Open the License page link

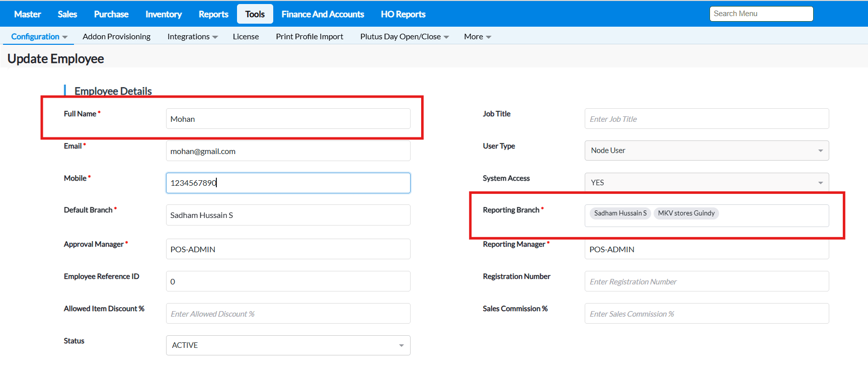click(246, 37)
